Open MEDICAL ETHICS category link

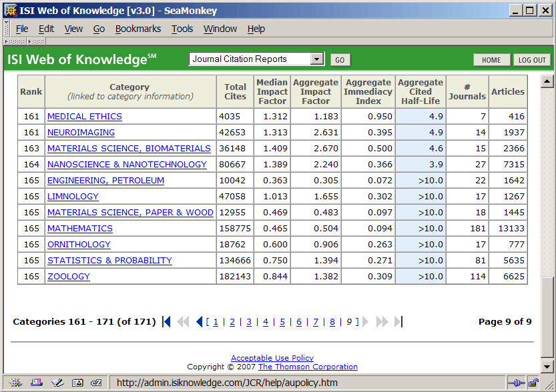click(85, 117)
